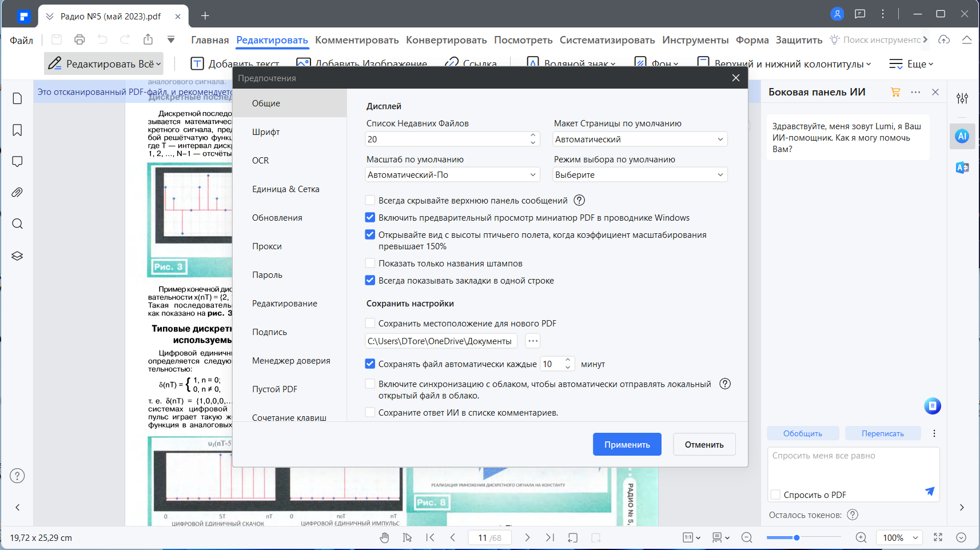
Task: Click the 'Отменить' button
Action: coord(704,444)
